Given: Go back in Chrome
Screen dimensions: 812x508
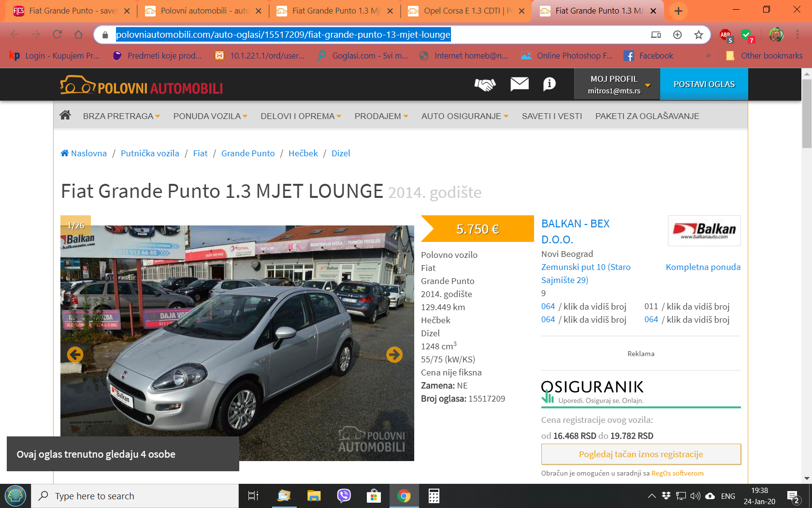Looking at the screenshot, I should tap(14, 34).
